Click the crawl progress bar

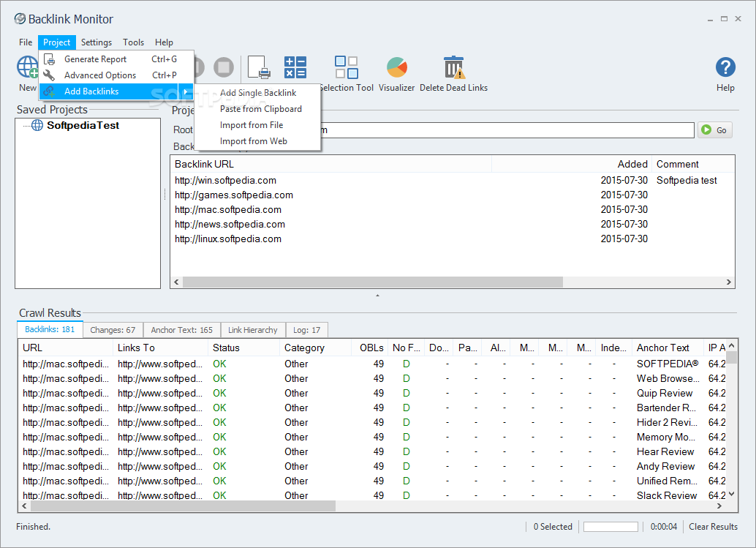tap(611, 527)
